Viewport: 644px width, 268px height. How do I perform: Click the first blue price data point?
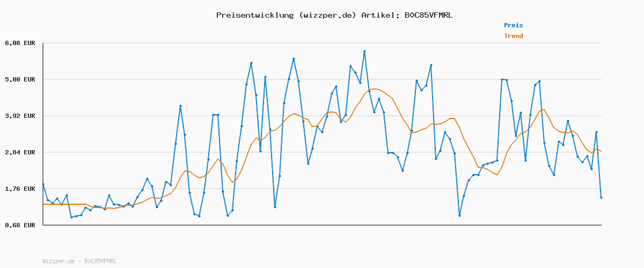point(43,184)
